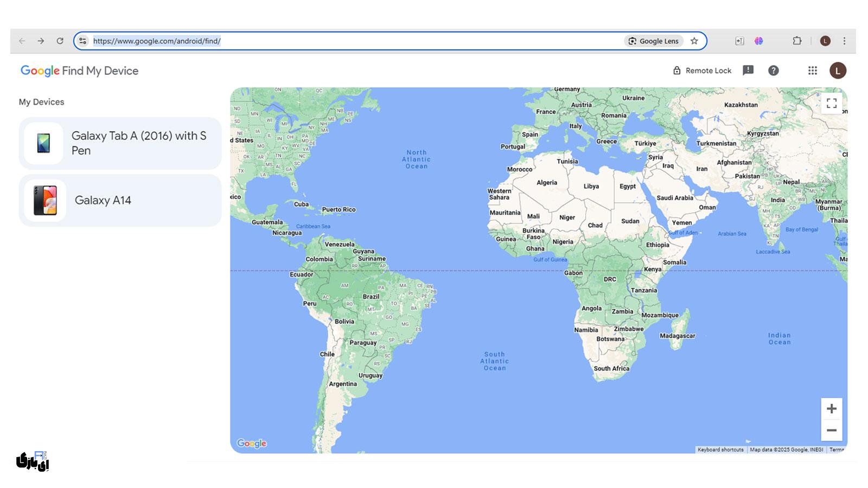Click the Galaxy Tab A tablet thumbnail

43,143
